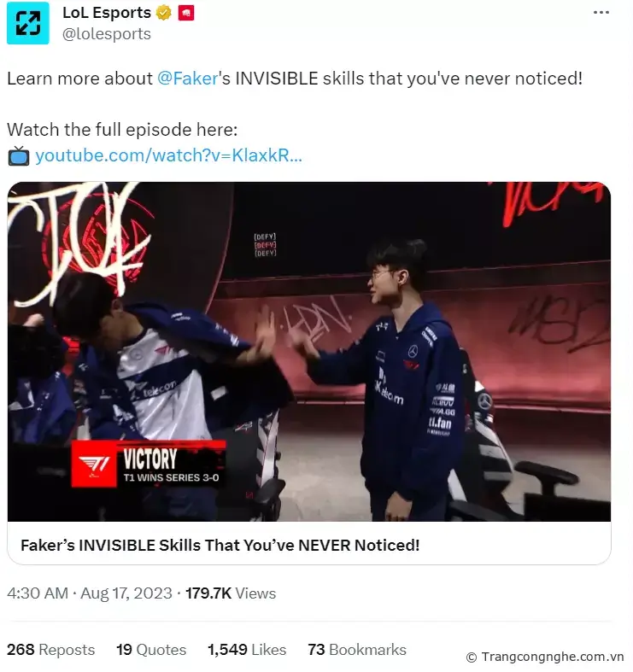Open the LoL Esports display name
Screen dimensions: 633x672
coord(107,13)
